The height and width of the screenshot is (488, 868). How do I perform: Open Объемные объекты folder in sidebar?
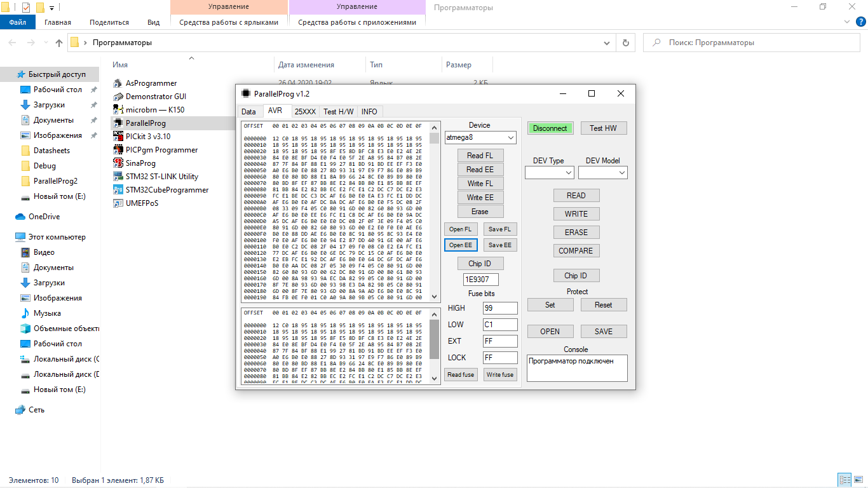point(60,329)
